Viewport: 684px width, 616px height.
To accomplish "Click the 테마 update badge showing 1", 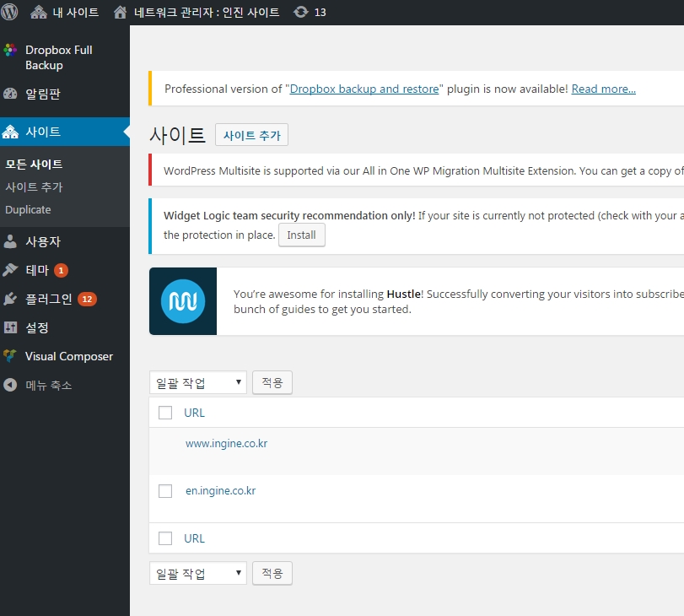I will coord(61,271).
